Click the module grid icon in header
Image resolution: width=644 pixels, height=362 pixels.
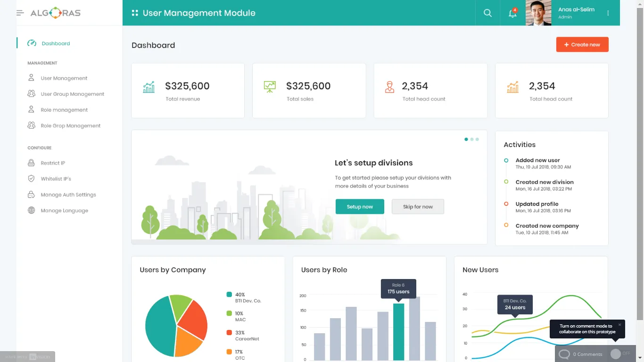pos(135,13)
